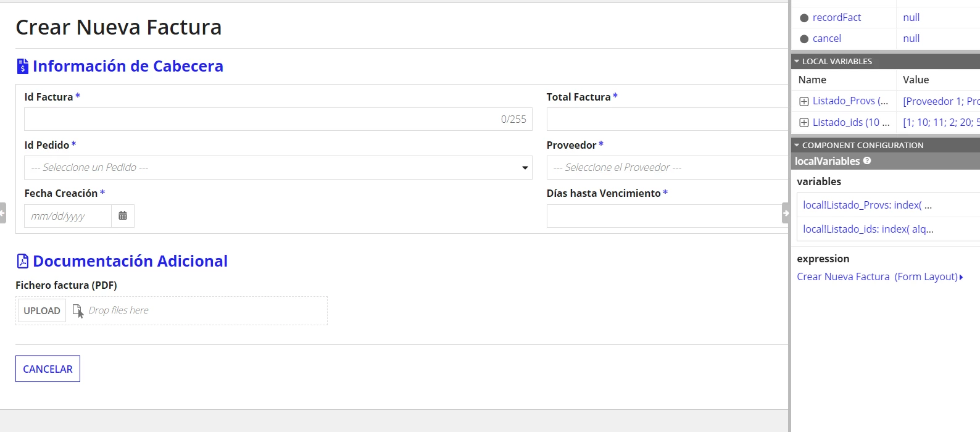
Task: Click the right edge panel arrow handle
Action: tap(786, 213)
